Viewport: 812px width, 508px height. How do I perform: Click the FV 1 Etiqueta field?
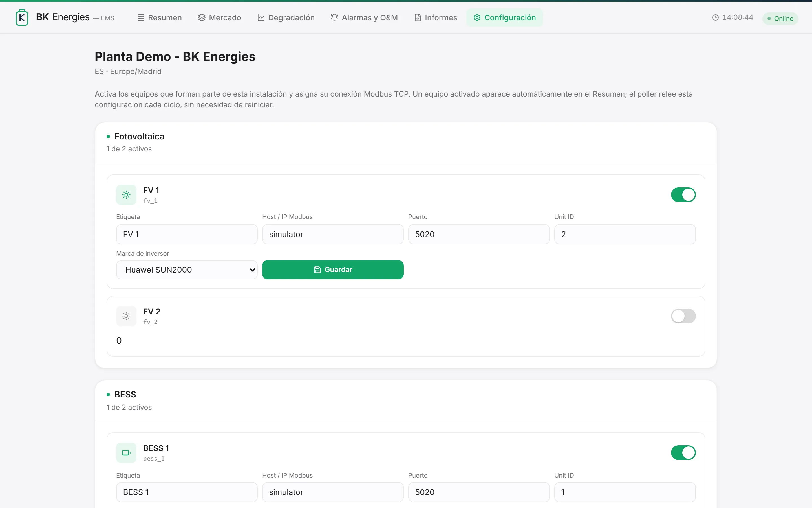click(187, 234)
